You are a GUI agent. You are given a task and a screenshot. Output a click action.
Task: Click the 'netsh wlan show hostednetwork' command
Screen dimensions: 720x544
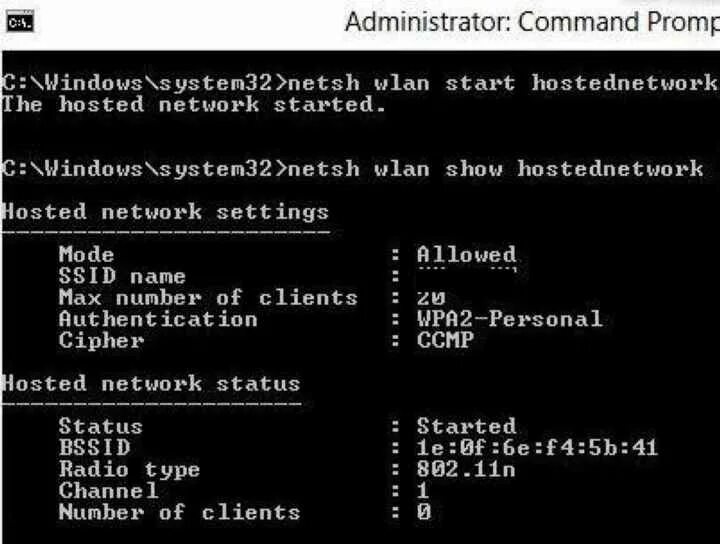pyautogui.click(x=495, y=169)
